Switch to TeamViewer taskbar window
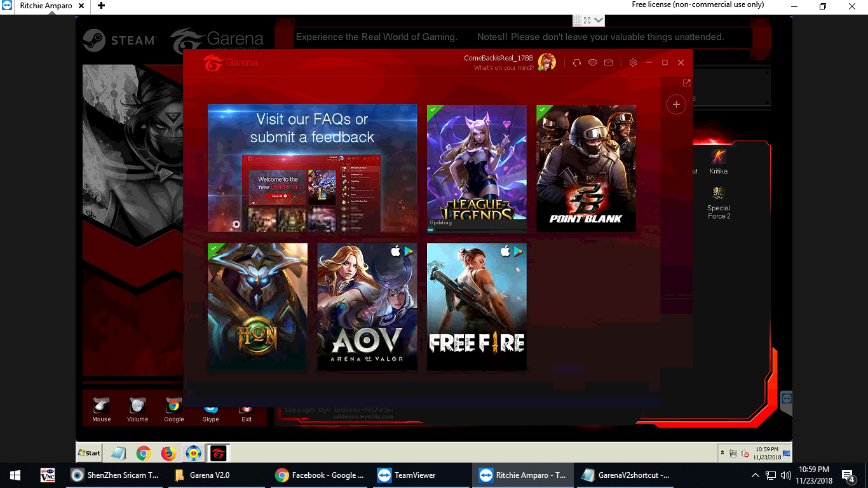 tap(421, 475)
